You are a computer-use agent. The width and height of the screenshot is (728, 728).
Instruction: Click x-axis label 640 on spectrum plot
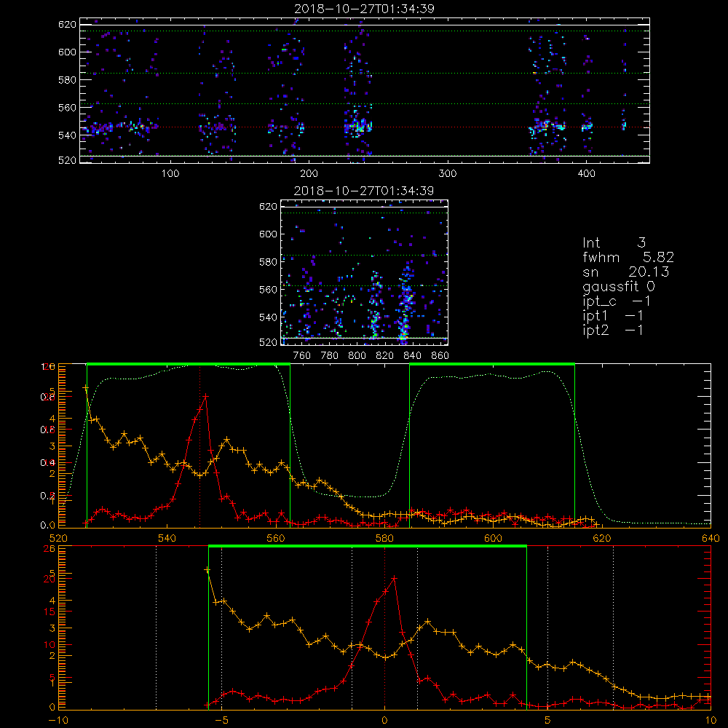[x=711, y=539]
